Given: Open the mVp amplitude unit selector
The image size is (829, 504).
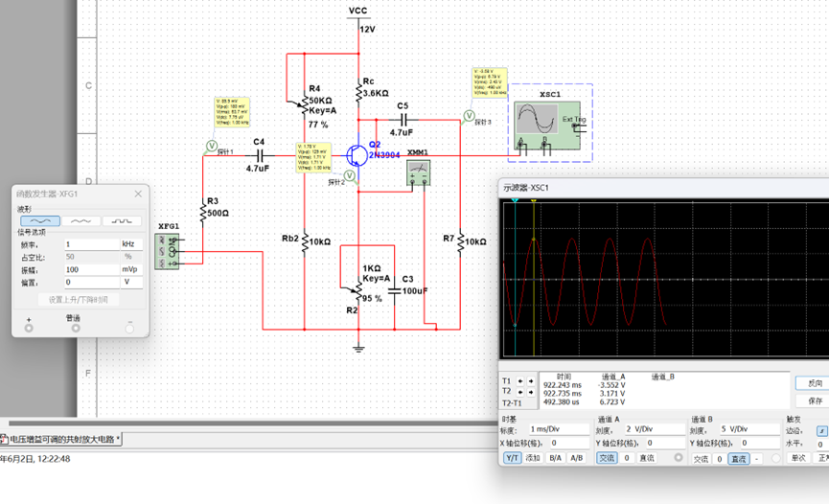Looking at the screenshot, I should [131, 269].
